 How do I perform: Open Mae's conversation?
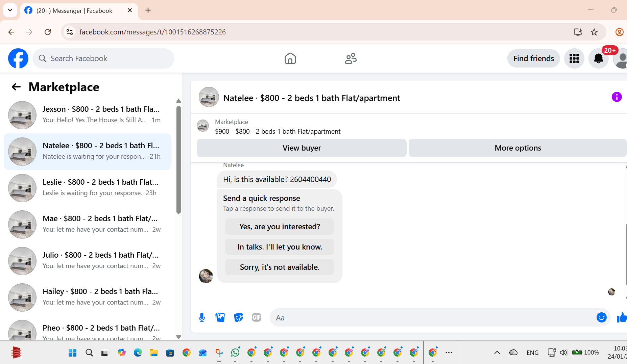tap(87, 224)
